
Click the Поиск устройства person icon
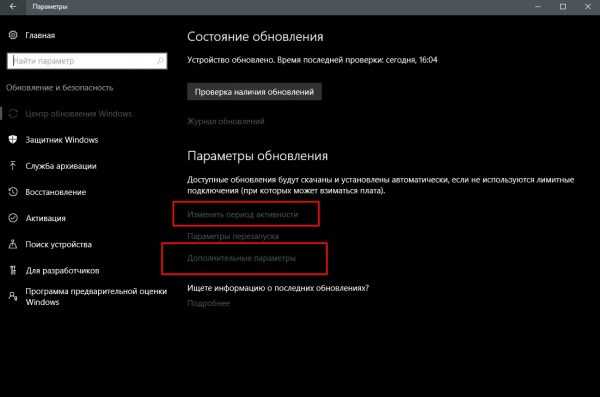point(13,244)
